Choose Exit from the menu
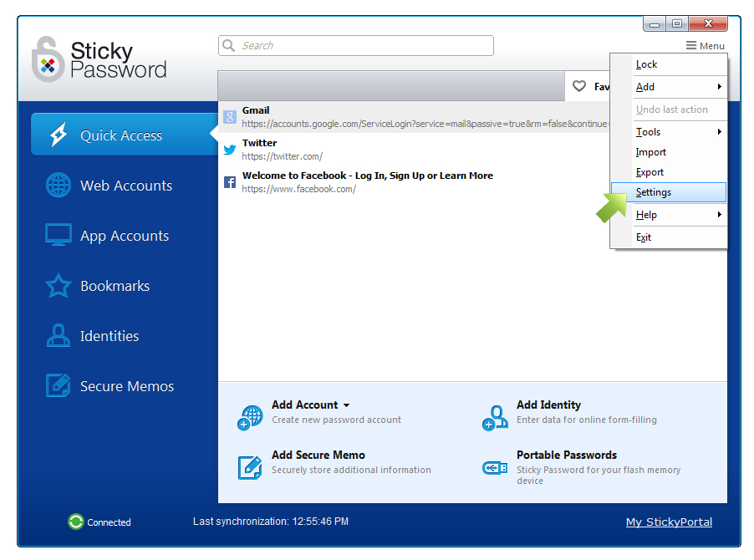 pyautogui.click(x=669, y=237)
